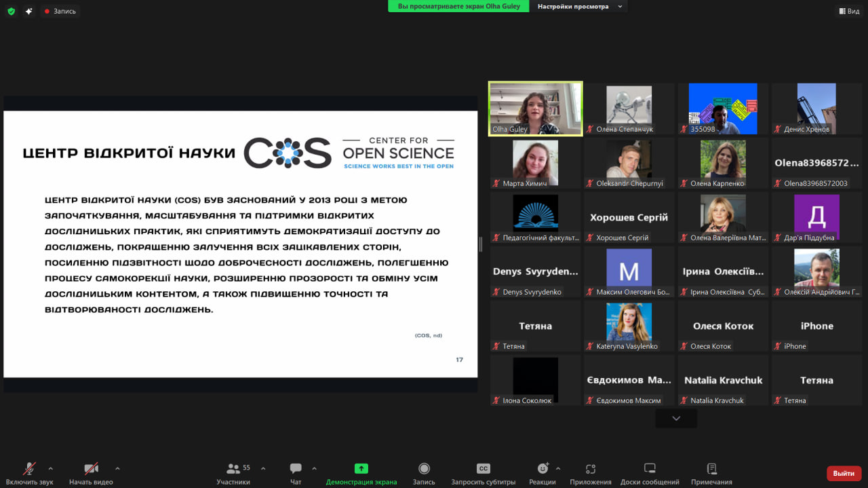Click the muted mic icon beside Natalia Kravchuk
868x488 pixels.
tap(684, 400)
